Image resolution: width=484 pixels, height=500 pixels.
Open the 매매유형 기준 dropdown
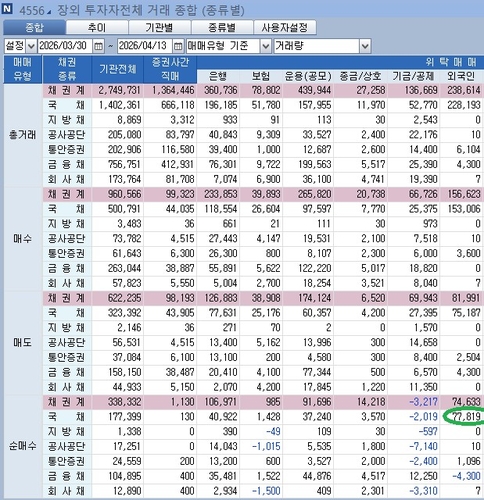(x=265, y=46)
